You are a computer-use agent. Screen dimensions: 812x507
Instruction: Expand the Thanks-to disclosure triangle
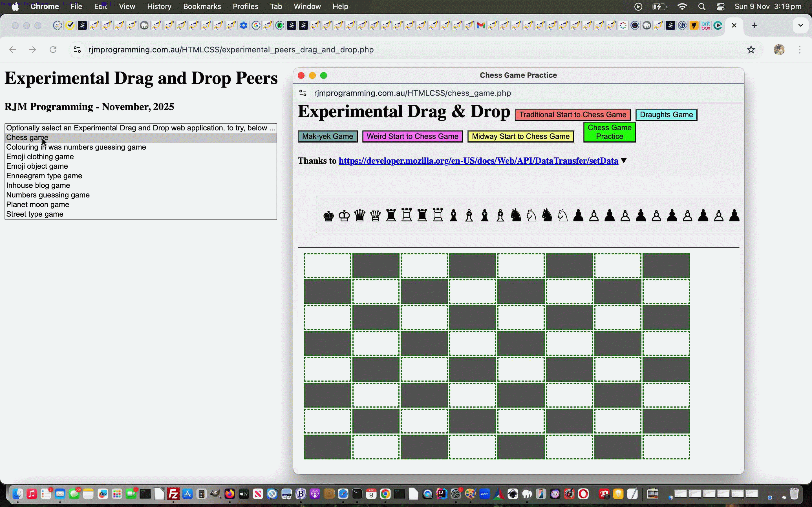[624, 161]
